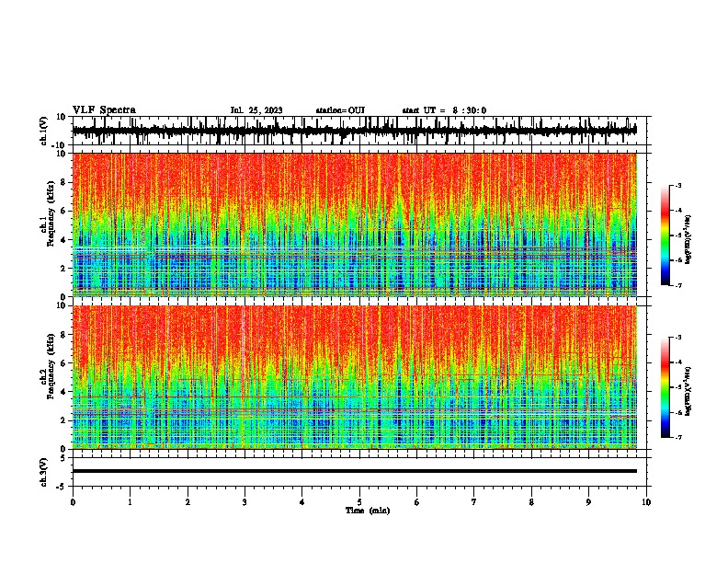Screen dimensions: 728x563
Task: Click inside the ch.1 spectrogram panel
Action: (355, 224)
